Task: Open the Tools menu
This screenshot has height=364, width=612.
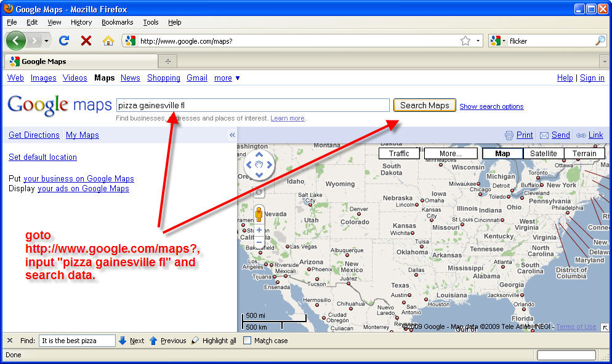Action: pyautogui.click(x=151, y=22)
